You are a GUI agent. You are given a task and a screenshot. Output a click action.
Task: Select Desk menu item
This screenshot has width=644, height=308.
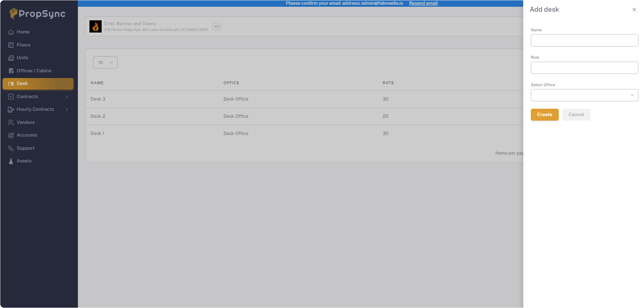click(x=38, y=84)
